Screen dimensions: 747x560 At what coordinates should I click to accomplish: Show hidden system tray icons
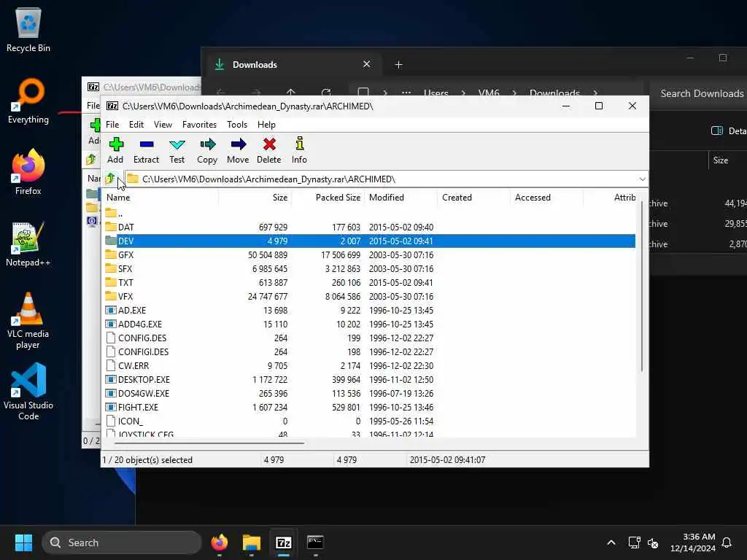click(x=611, y=542)
